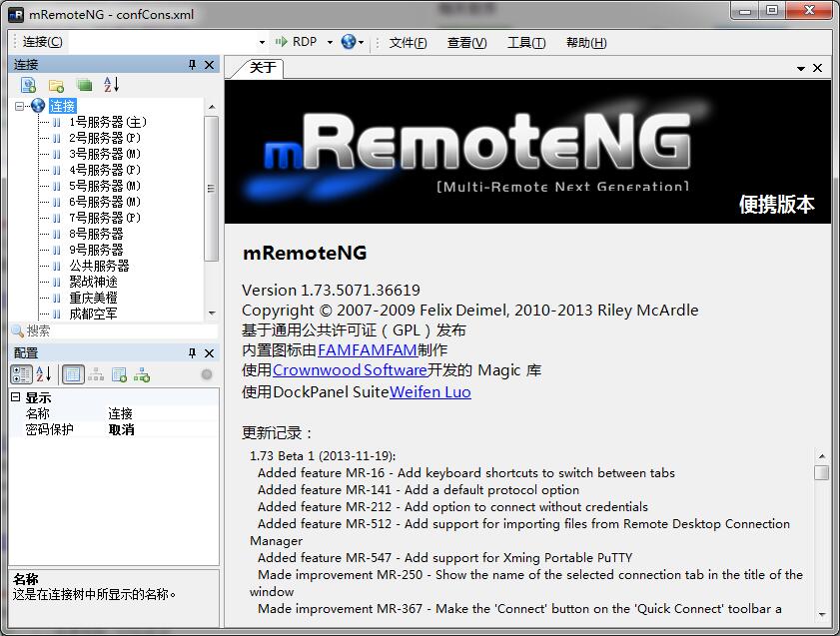Open the 文件(F) menu

pos(408,42)
